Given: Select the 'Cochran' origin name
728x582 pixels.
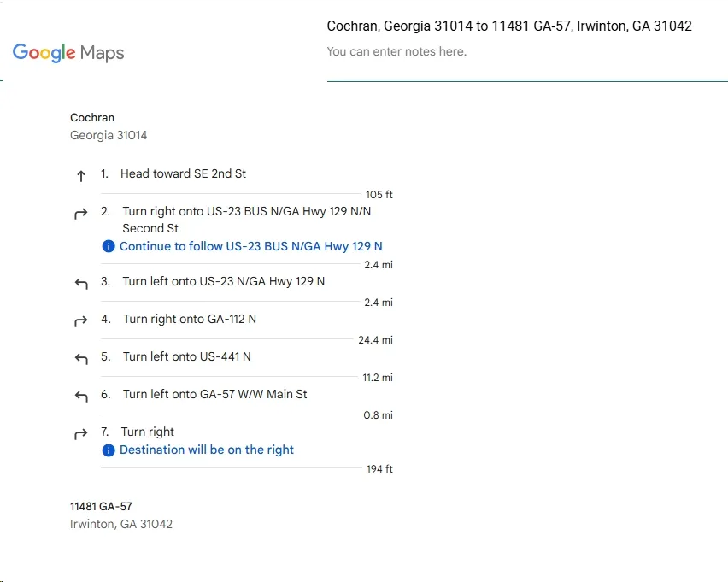Looking at the screenshot, I should coord(92,118).
